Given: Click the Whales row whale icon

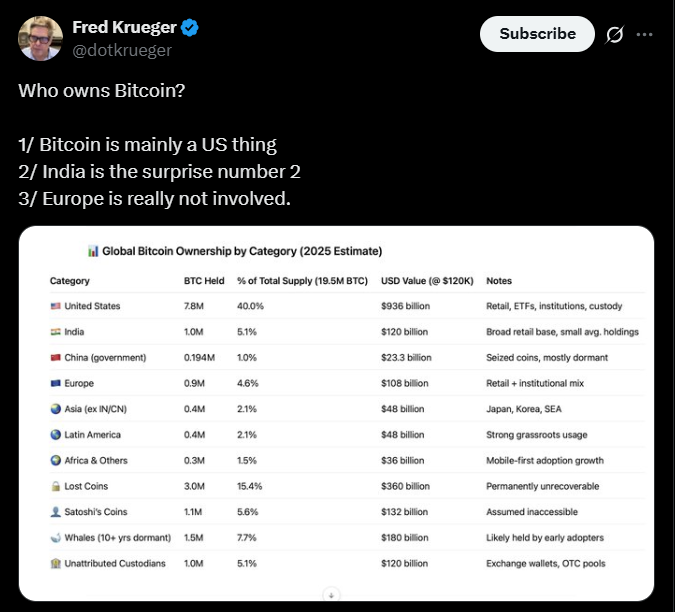Looking at the screenshot, I should tap(56, 538).
